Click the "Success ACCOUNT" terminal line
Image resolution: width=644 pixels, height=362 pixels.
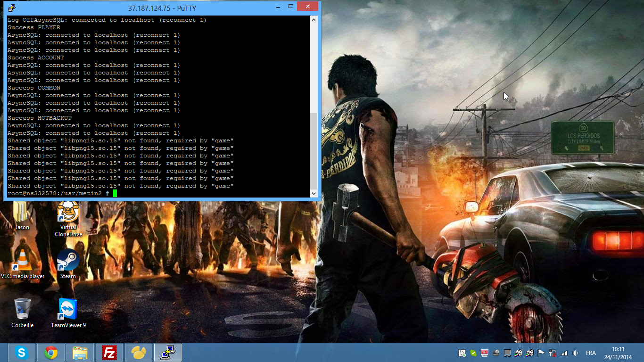pos(36,58)
